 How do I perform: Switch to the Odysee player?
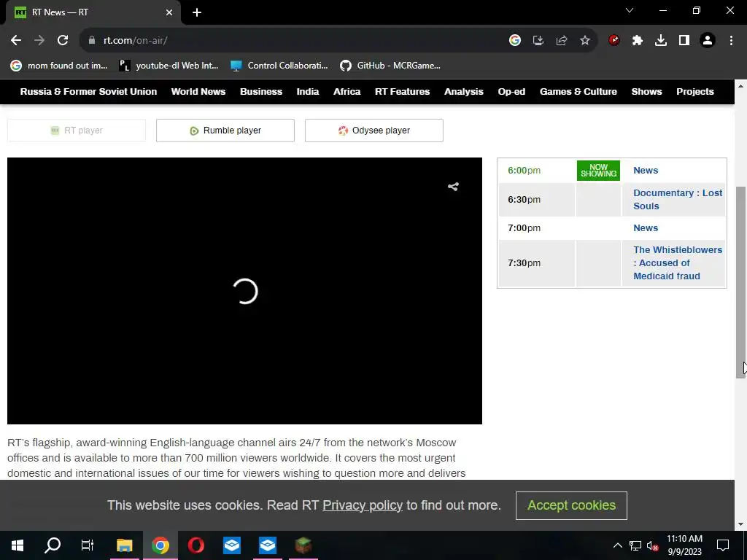click(374, 131)
